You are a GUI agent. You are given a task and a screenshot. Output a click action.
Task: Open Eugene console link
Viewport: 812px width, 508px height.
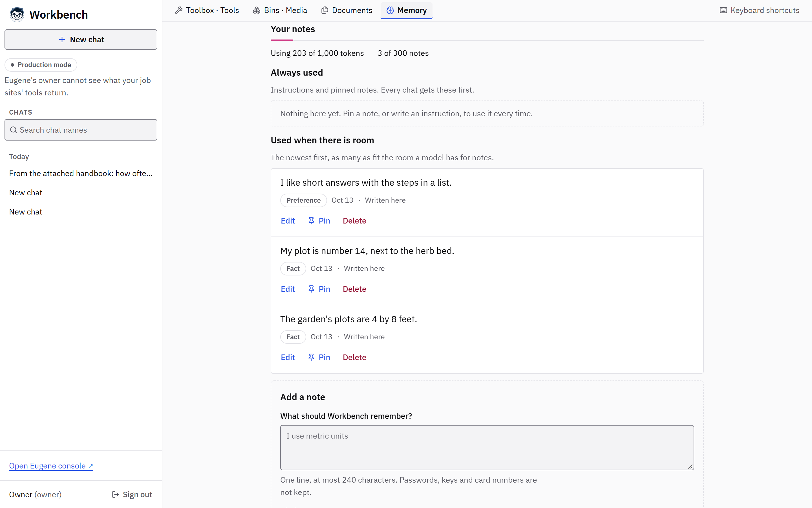point(51,466)
